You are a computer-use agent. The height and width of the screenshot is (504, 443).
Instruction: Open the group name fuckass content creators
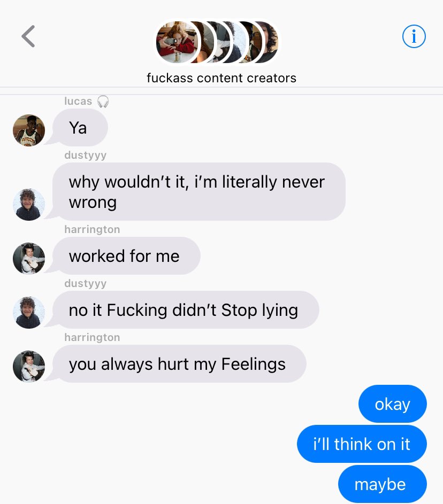coord(222,78)
